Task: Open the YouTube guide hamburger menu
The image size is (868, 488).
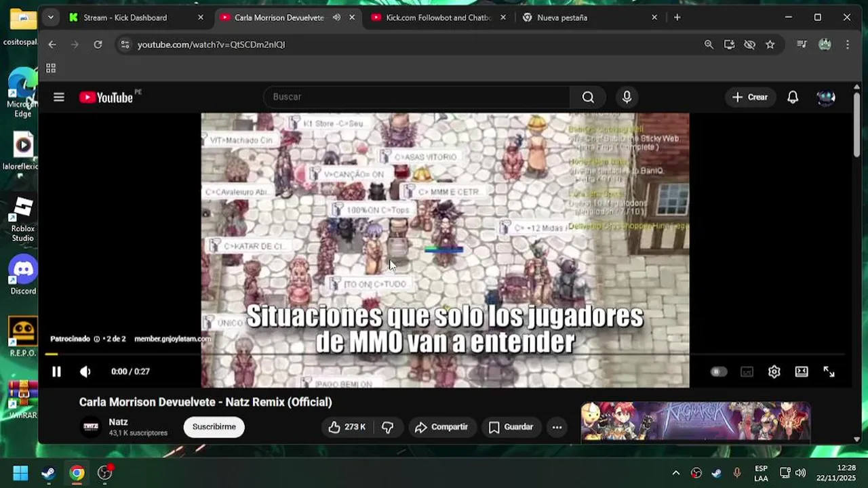Action: click(x=59, y=97)
